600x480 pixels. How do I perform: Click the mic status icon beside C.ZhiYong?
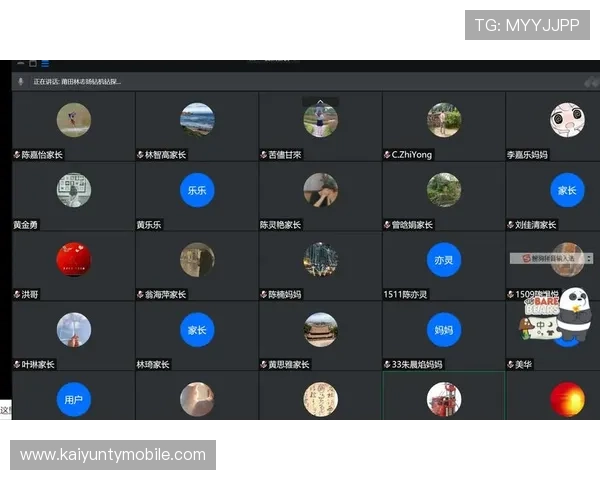pos(387,155)
